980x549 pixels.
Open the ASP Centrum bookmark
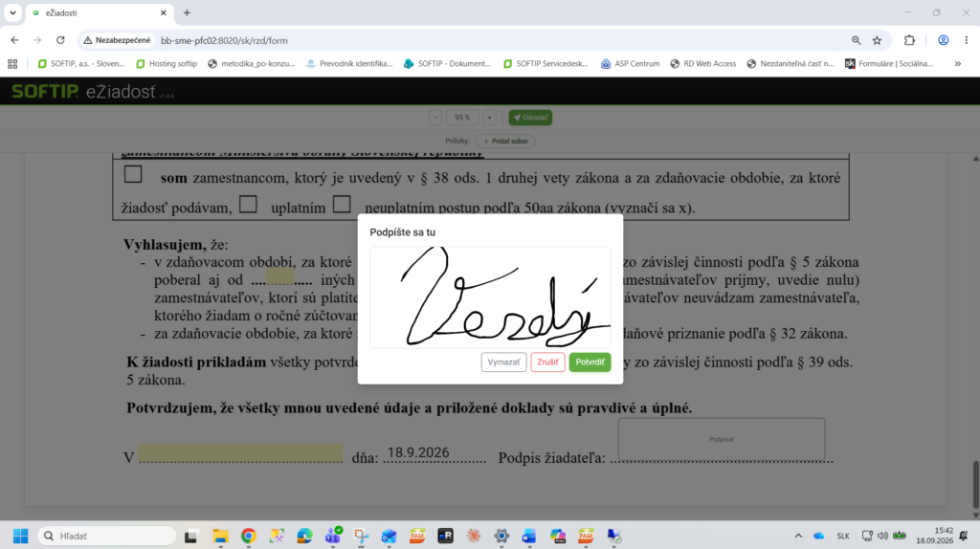[630, 64]
